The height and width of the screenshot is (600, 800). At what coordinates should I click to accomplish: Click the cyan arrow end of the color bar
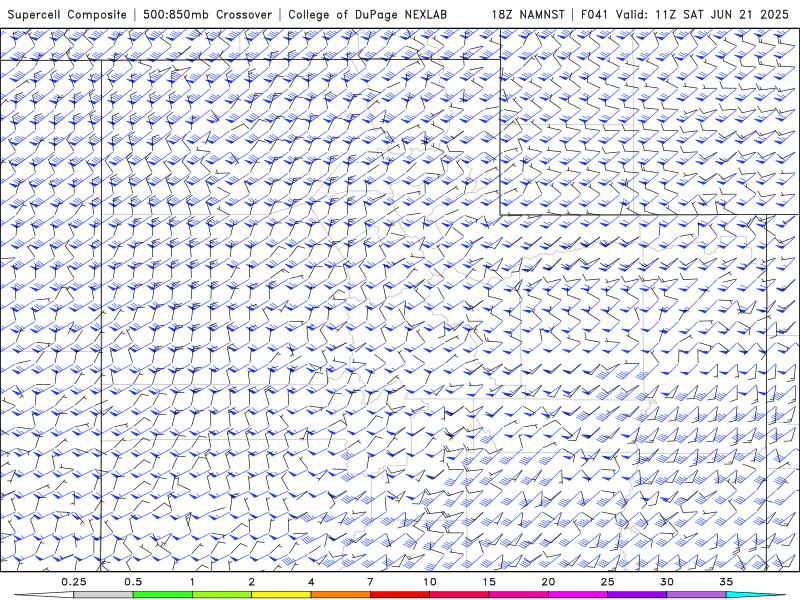pos(756,595)
